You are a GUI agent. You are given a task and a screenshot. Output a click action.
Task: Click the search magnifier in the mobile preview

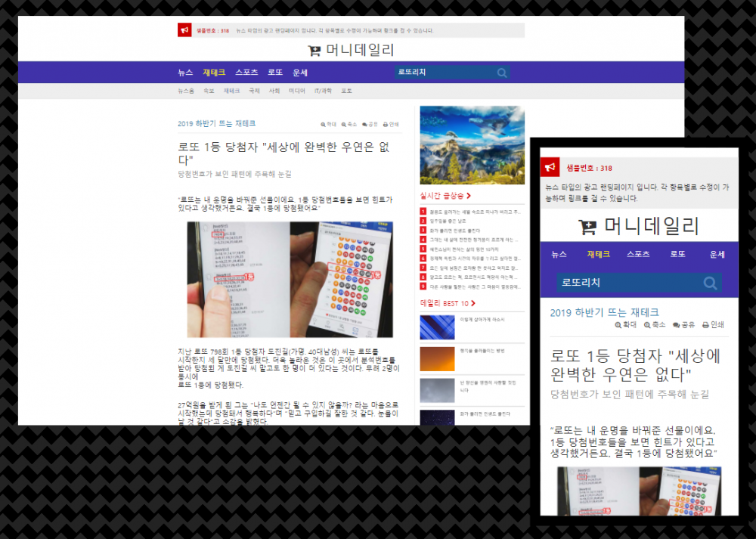coord(709,283)
